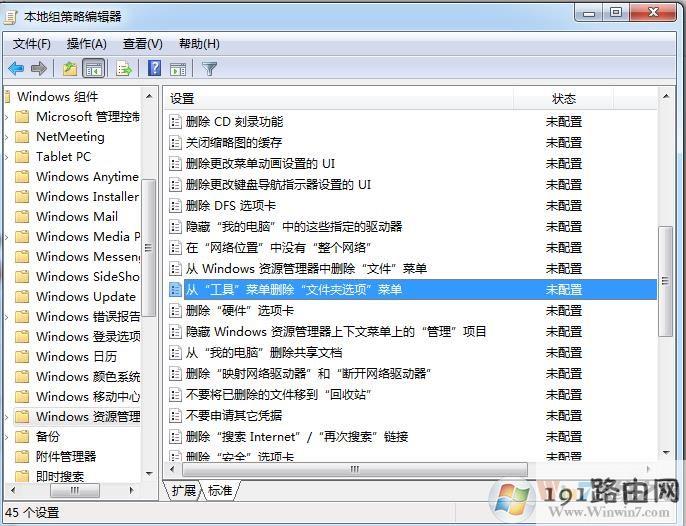Expand the Microsoft 管理控制台 tree node
The image size is (686, 526).
tap(7, 117)
